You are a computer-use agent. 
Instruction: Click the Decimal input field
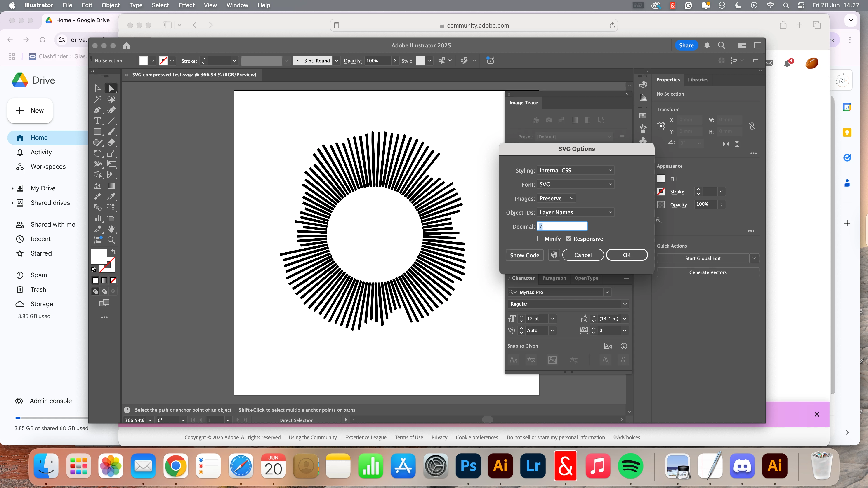pos(562,227)
